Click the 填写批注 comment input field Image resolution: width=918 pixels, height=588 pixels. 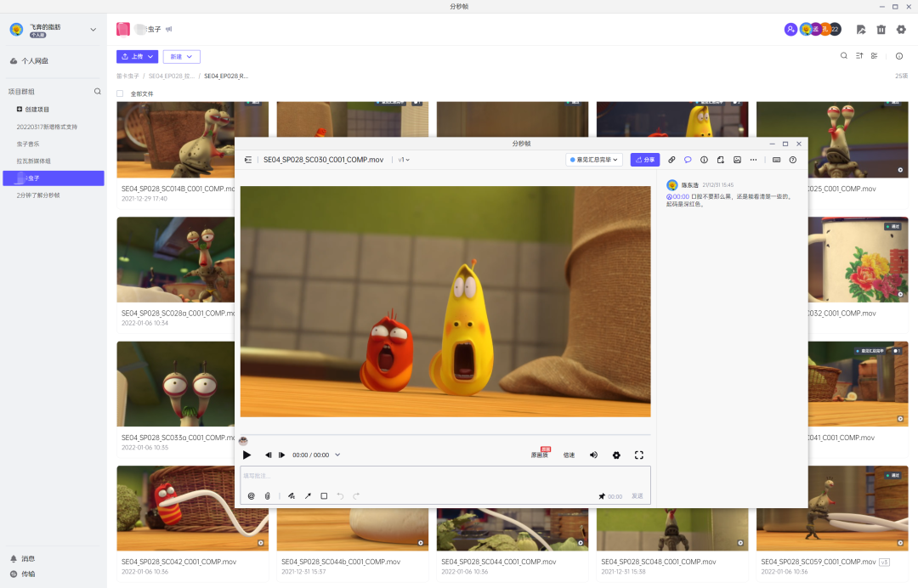tap(445, 476)
